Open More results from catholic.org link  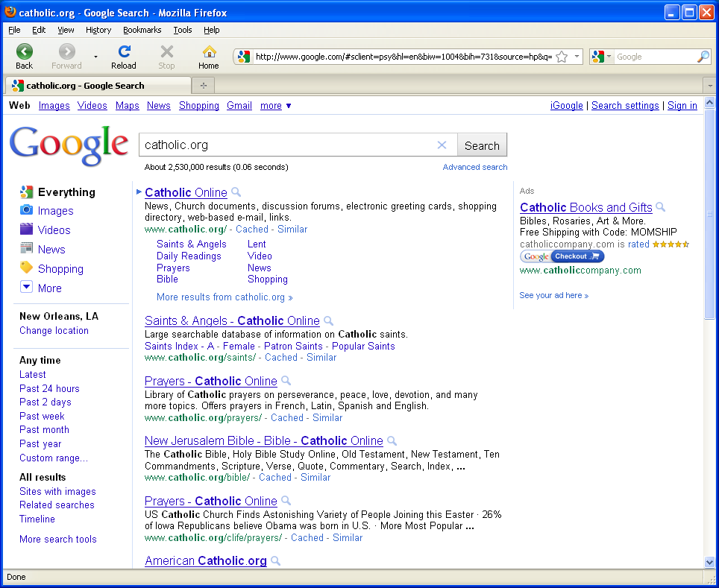pyautogui.click(x=225, y=297)
